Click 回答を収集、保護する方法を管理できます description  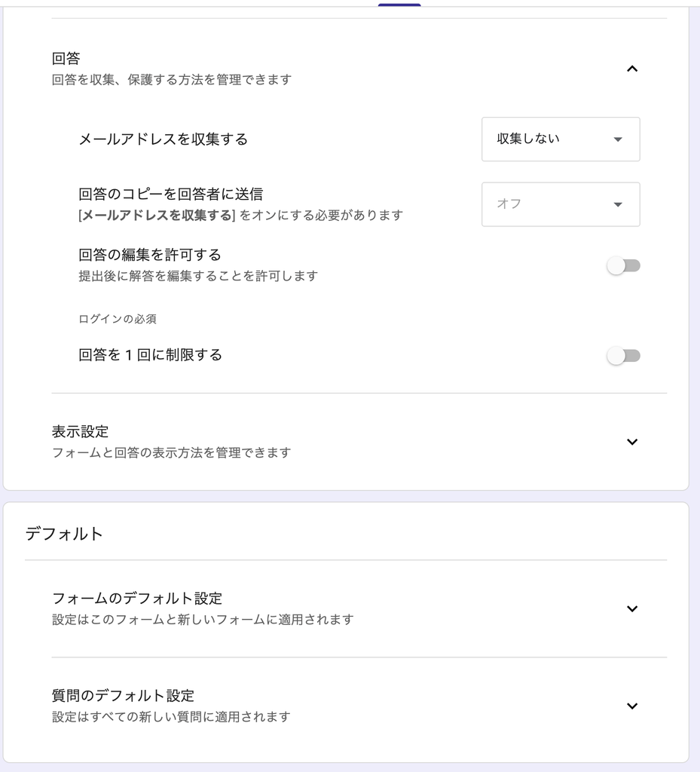coord(172,80)
